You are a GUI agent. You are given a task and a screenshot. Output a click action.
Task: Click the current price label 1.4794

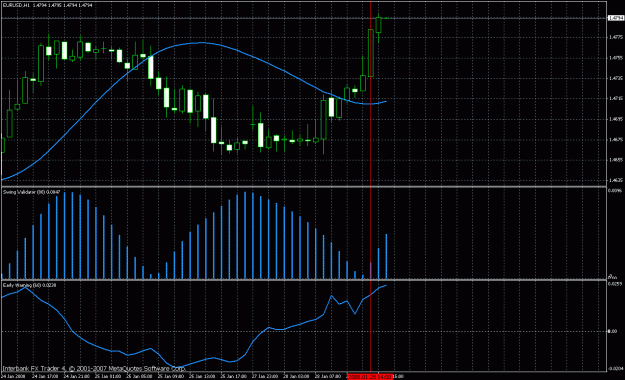616,18
